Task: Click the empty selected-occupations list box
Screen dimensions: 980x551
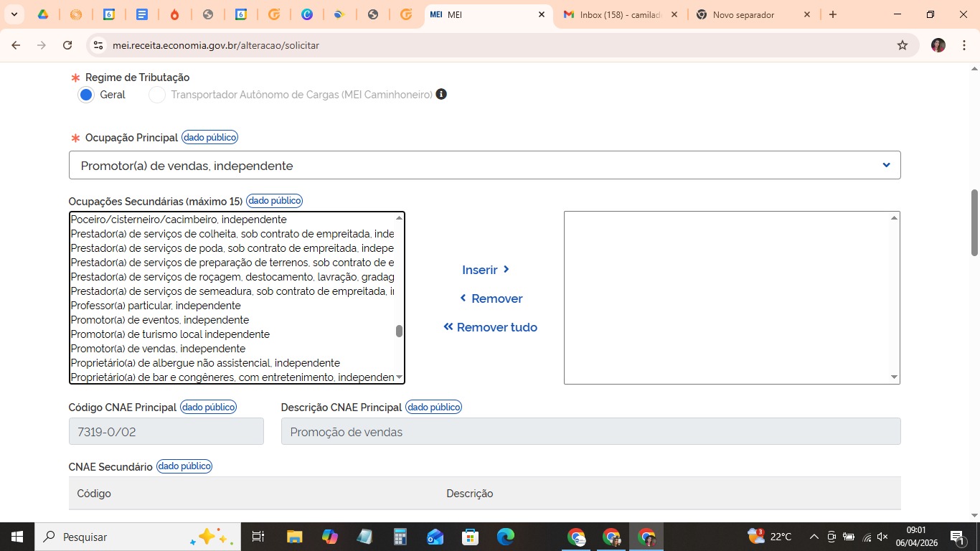Action: tap(732, 298)
